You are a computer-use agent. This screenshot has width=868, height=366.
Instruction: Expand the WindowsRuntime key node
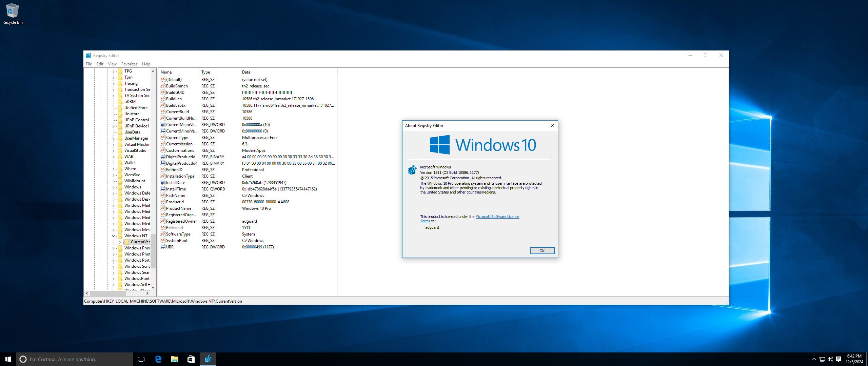click(x=113, y=279)
